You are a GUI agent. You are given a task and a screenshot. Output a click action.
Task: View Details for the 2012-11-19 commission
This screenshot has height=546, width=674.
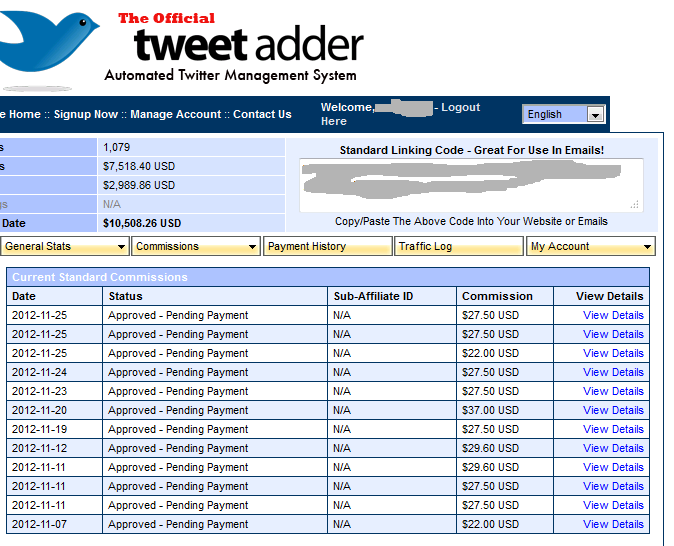(x=613, y=429)
